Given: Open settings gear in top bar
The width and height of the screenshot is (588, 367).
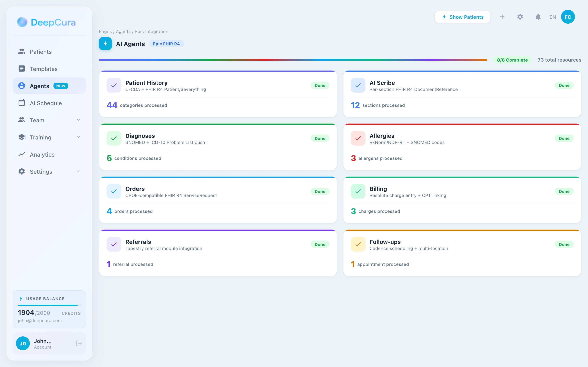Looking at the screenshot, I should [520, 17].
